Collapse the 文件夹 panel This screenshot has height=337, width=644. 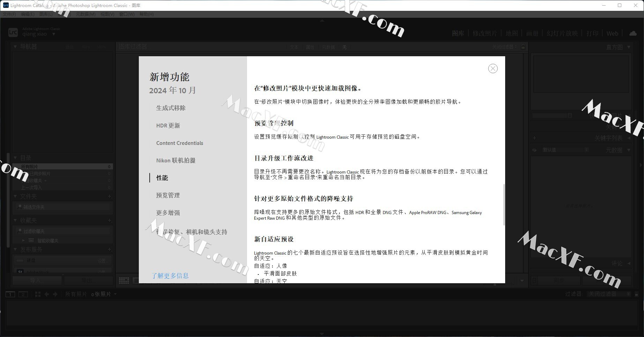click(15, 196)
